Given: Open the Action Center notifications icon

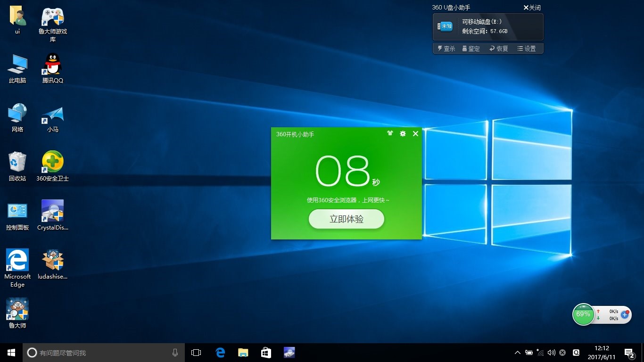Looking at the screenshot, I should [x=629, y=353].
